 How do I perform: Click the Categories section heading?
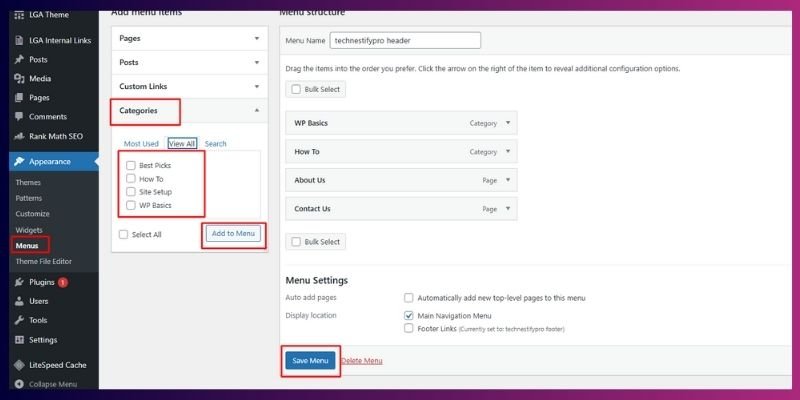coord(138,110)
